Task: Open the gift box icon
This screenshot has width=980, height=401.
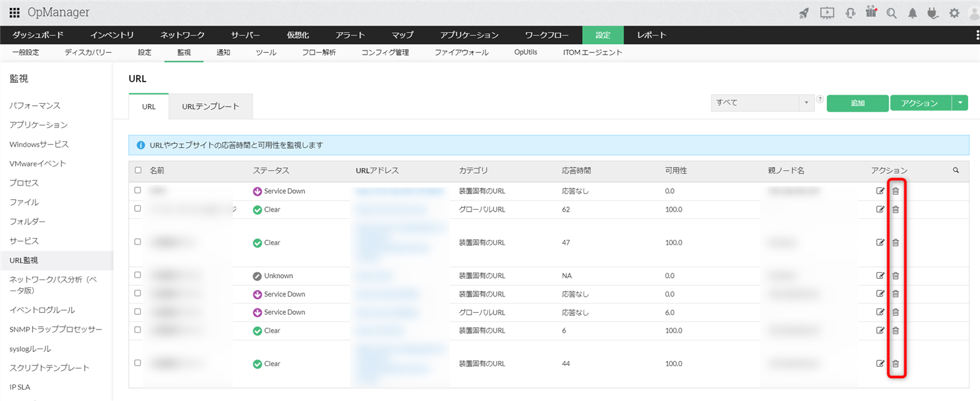Action: tap(871, 12)
